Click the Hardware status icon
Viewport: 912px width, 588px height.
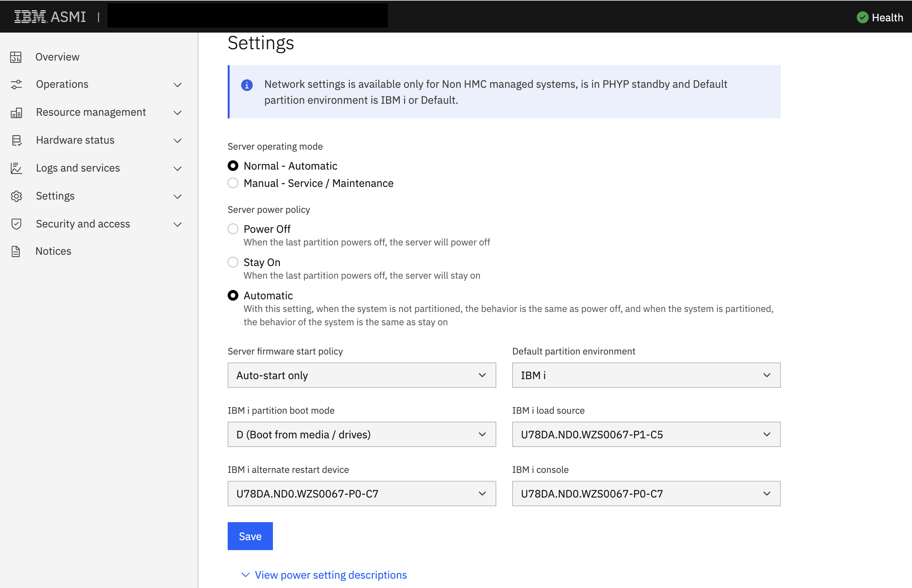click(x=16, y=140)
